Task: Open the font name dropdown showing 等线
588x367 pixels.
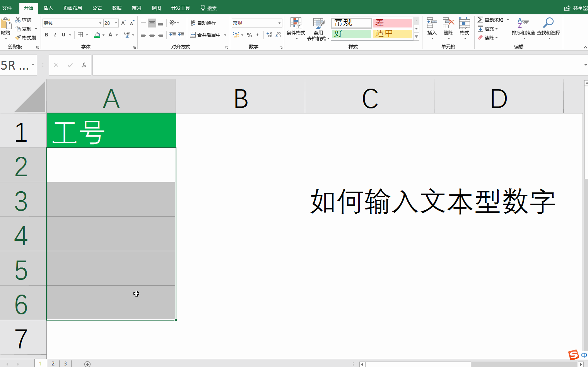Action: tap(101, 23)
